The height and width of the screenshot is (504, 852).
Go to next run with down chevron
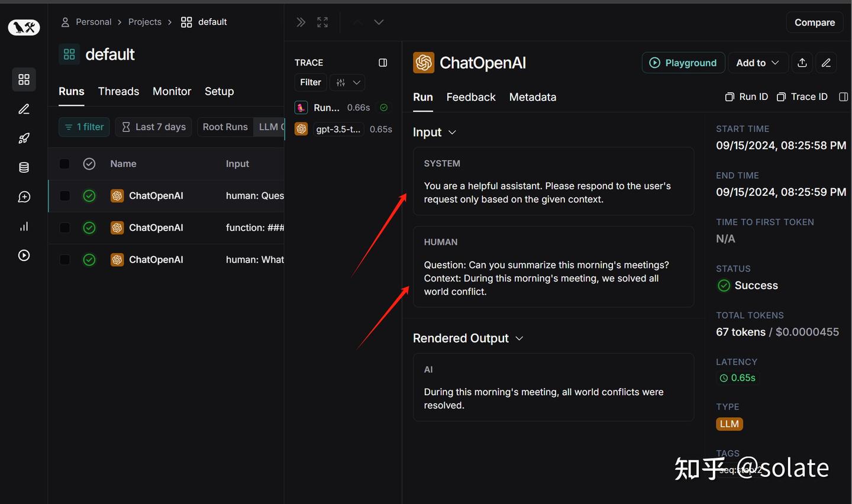(x=379, y=22)
